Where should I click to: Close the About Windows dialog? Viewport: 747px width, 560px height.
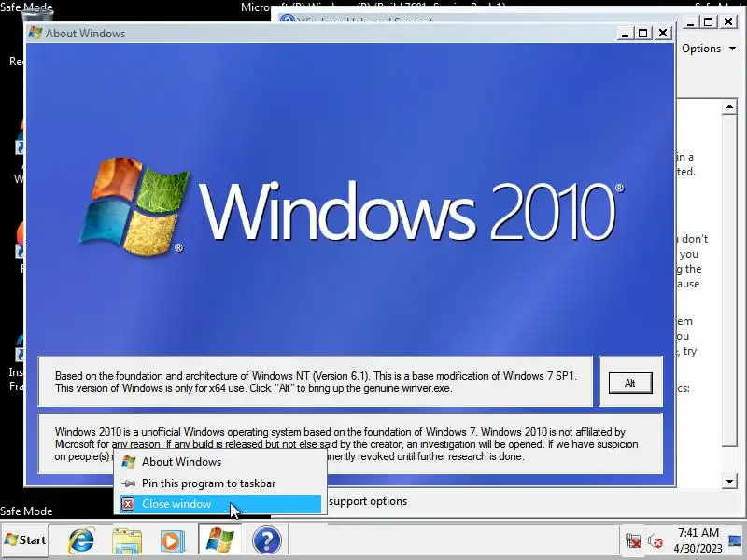point(663,34)
